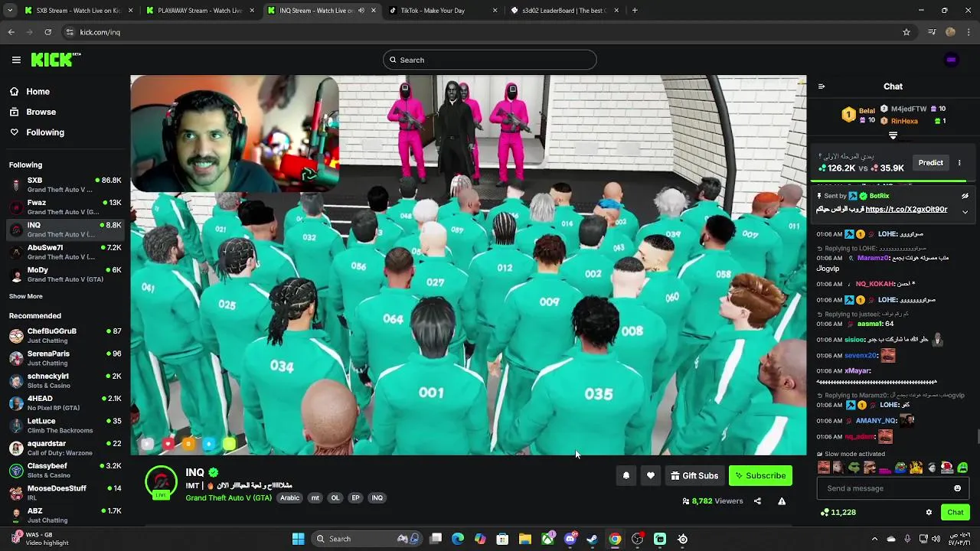Click the Gift Subs button
The height and width of the screenshot is (551, 980).
(694, 475)
